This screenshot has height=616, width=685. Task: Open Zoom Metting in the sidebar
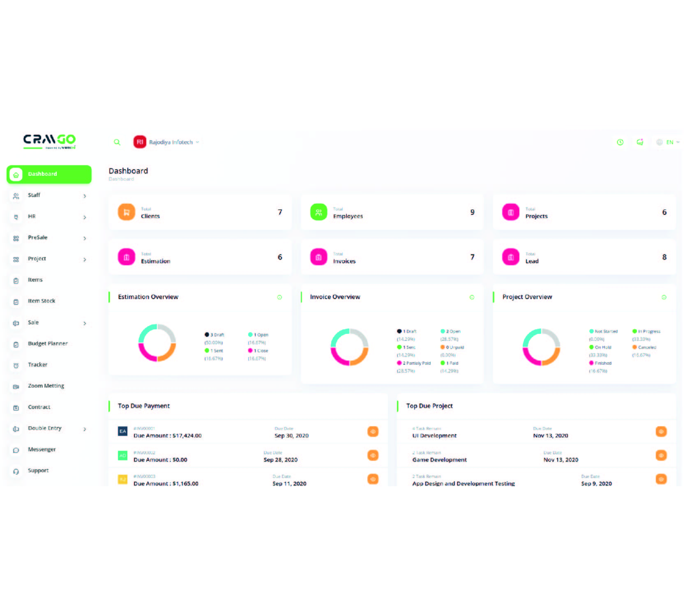pyautogui.click(x=46, y=386)
